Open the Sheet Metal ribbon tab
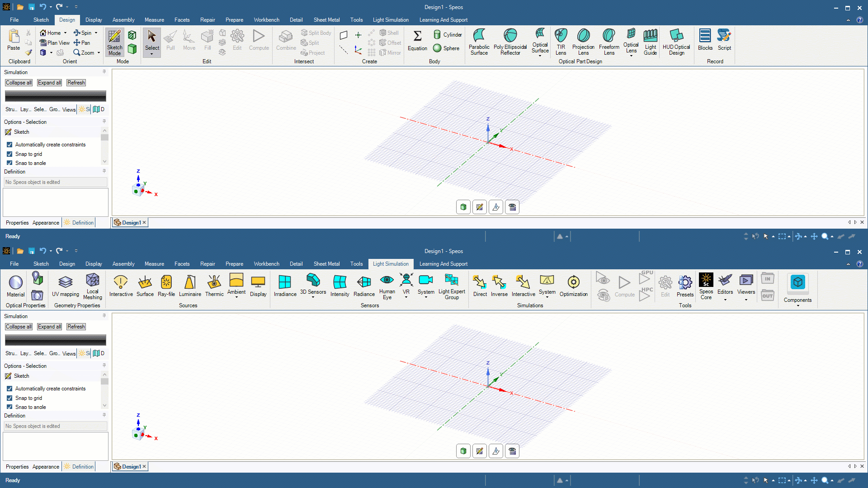The height and width of the screenshot is (488, 868). pos(326,19)
